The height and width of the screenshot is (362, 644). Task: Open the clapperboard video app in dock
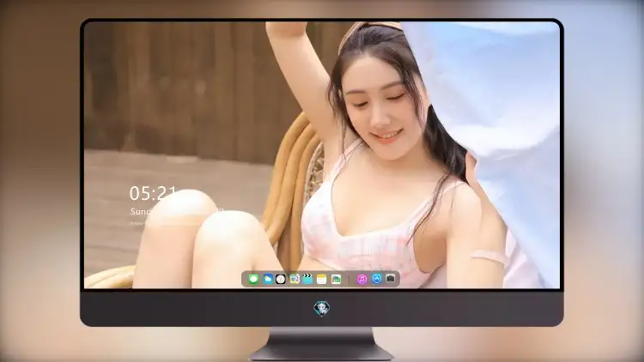pyautogui.click(x=307, y=279)
